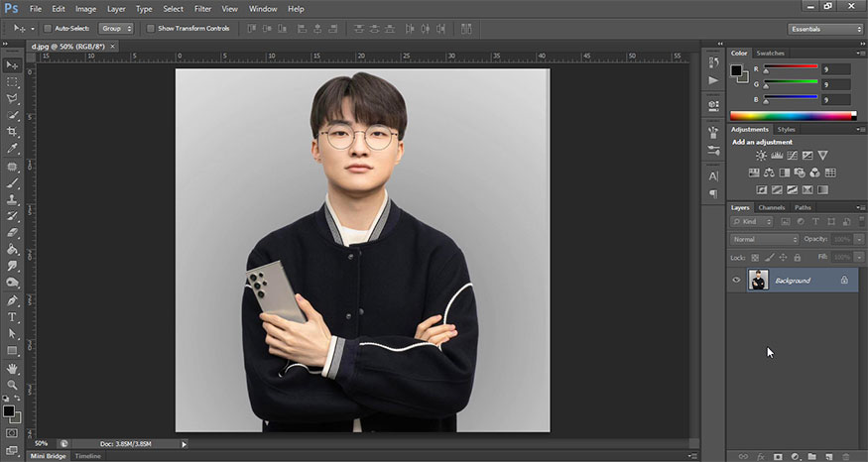This screenshot has height=462, width=868.
Task: Click the delete layer trash icon
Action: pyautogui.click(x=846, y=456)
